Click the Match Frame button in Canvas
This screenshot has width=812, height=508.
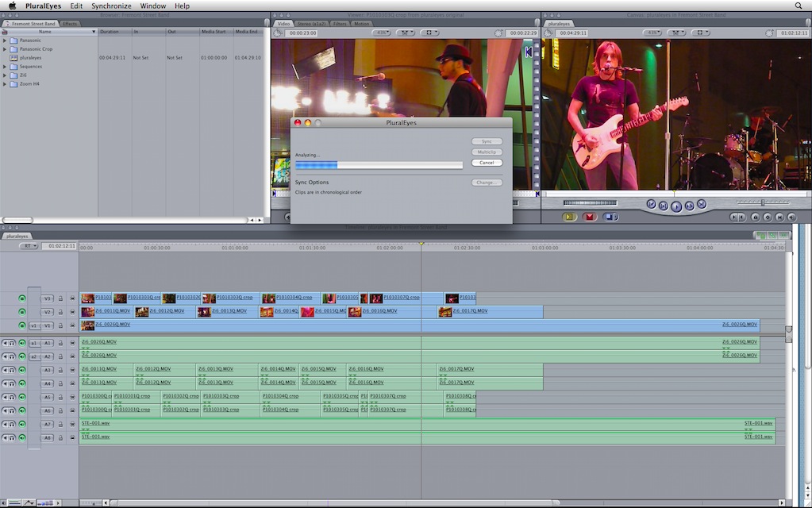point(792,217)
